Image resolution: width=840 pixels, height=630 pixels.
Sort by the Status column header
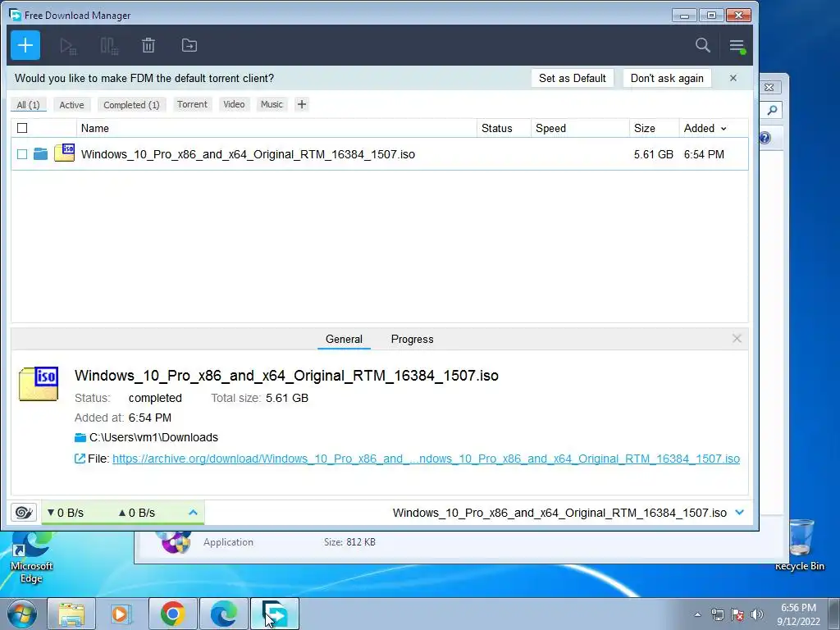[496, 128]
